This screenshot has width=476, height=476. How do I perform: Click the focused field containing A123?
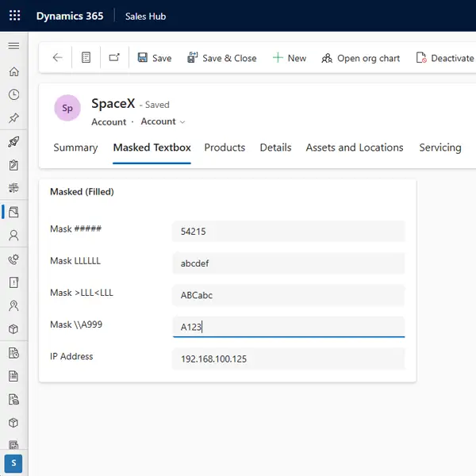tap(289, 327)
